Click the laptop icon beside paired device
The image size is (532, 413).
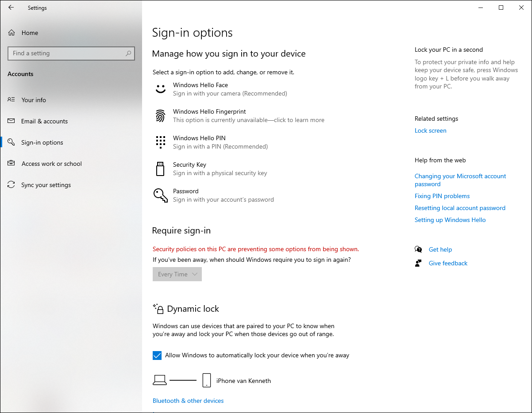(x=160, y=380)
